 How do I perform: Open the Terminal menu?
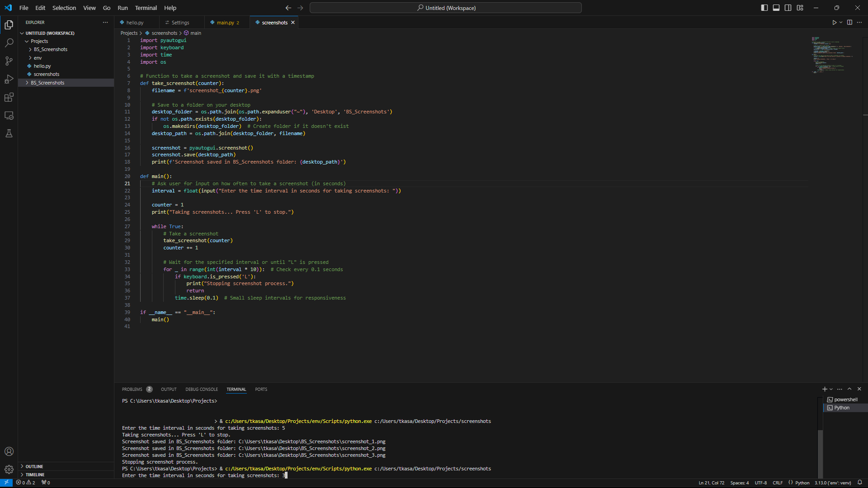[x=146, y=8]
